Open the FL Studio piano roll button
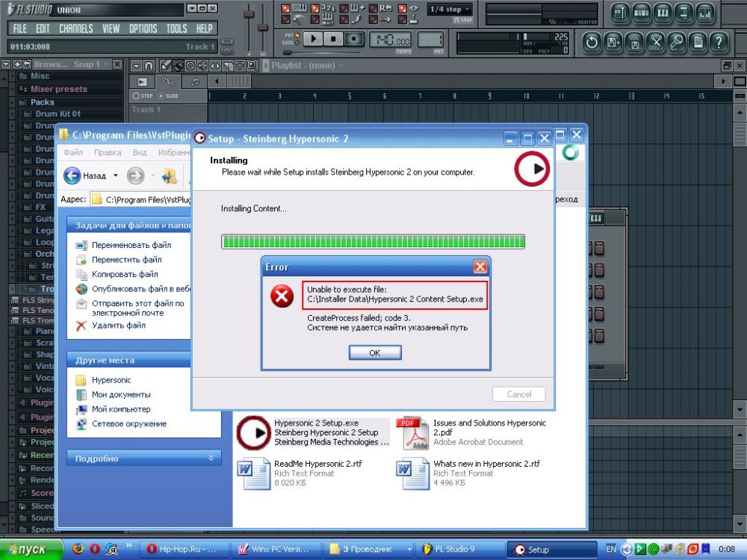 click(x=663, y=13)
